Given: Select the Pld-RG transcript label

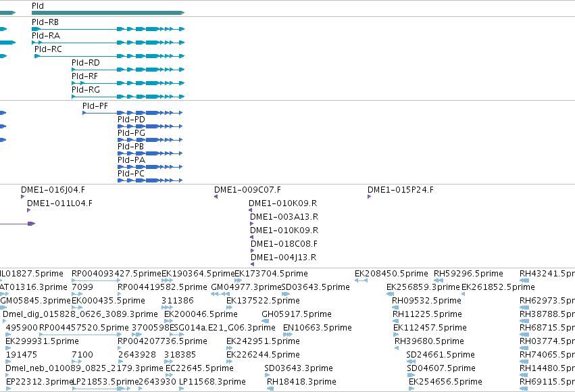Looking at the screenshot, I should pos(85,90).
